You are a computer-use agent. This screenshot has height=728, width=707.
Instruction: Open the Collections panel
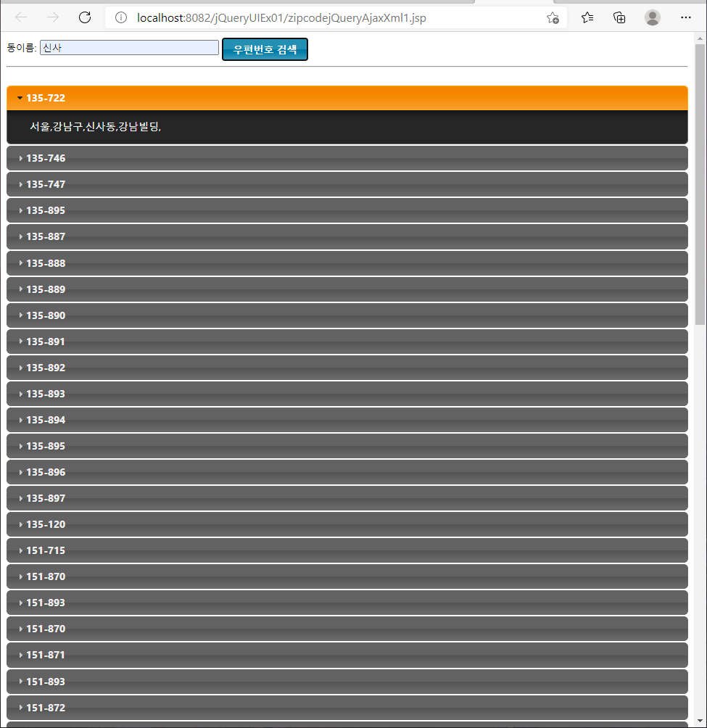click(619, 17)
